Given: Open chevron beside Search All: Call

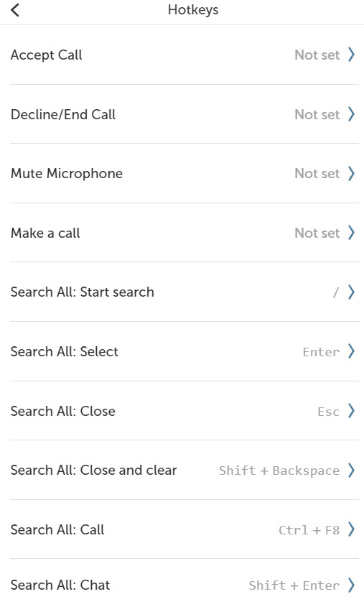Looking at the screenshot, I should click(x=351, y=529).
